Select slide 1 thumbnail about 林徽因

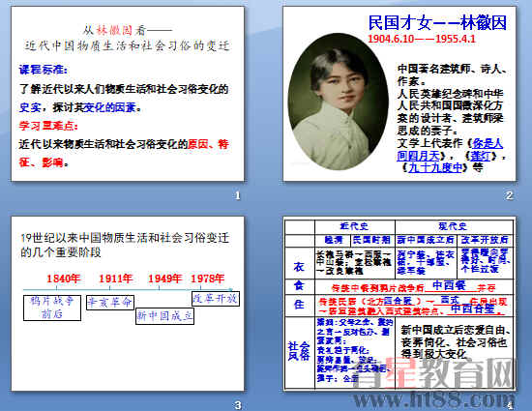128,94
